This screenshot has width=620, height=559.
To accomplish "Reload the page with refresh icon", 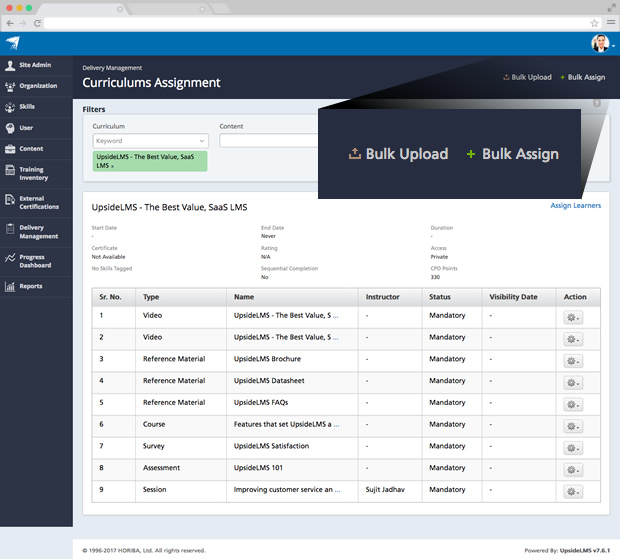I will click(x=37, y=23).
